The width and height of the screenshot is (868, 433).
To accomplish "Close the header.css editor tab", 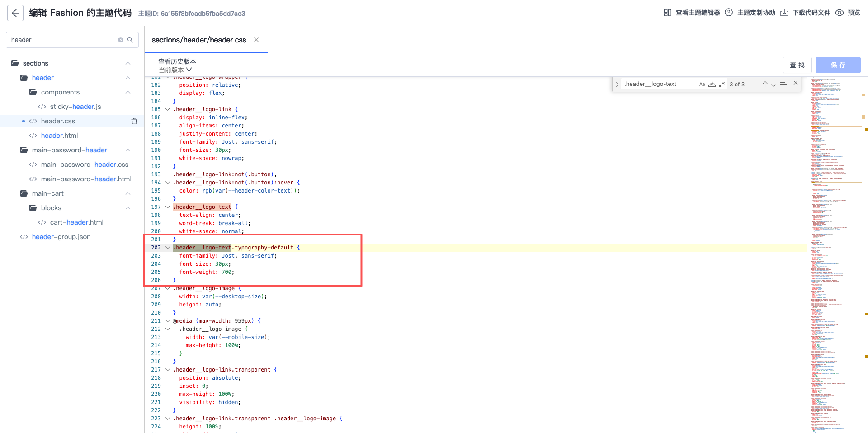I will click(x=256, y=40).
